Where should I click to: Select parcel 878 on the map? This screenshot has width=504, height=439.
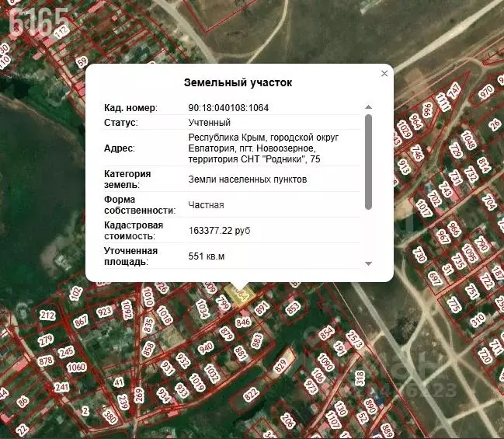(45, 361)
